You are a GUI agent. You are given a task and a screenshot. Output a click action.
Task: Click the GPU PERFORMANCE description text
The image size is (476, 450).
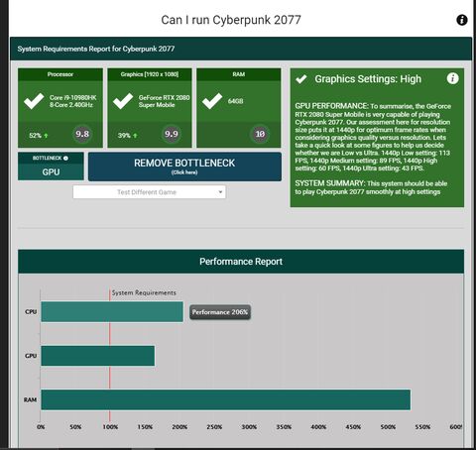[x=373, y=137]
